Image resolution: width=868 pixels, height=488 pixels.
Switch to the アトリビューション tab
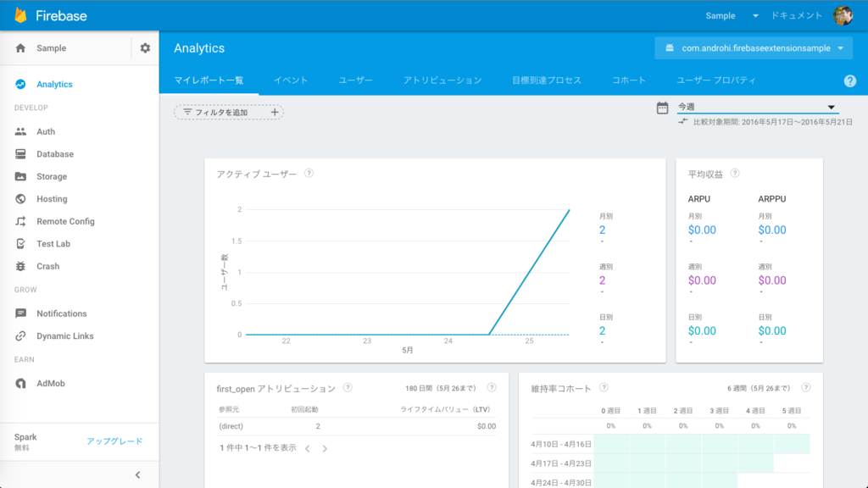click(442, 80)
